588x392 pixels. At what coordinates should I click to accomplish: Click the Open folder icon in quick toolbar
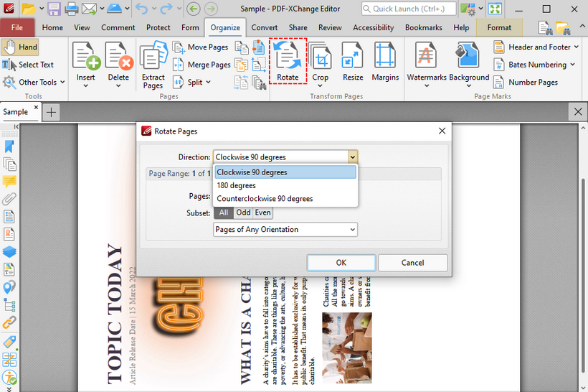click(29, 9)
